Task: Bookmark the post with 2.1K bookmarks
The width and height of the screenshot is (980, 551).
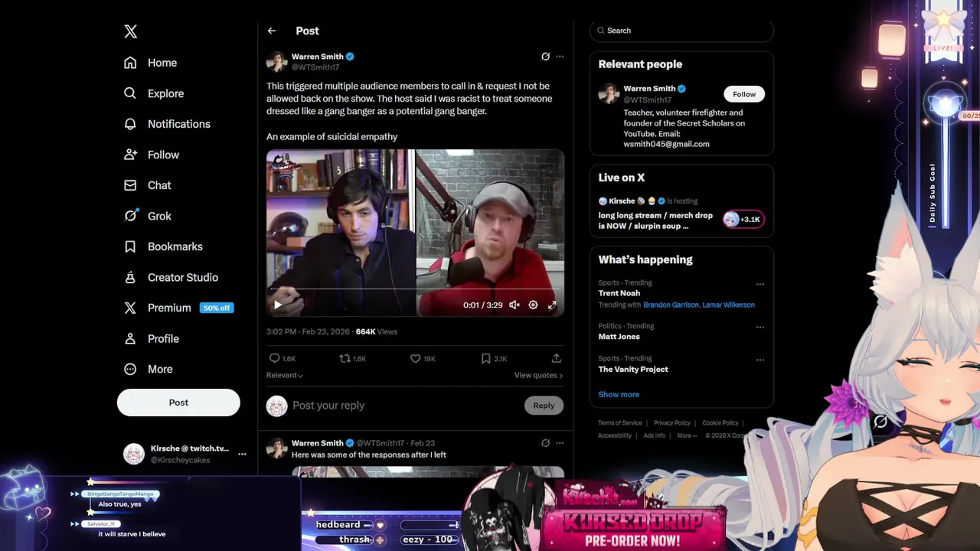Action: [494, 358]
